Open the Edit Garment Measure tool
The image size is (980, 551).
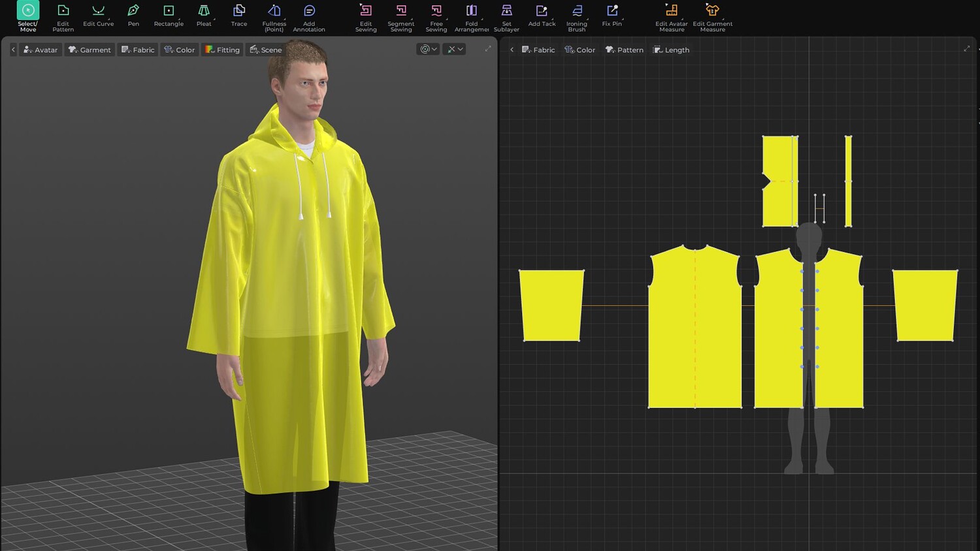tap(713, 17)
